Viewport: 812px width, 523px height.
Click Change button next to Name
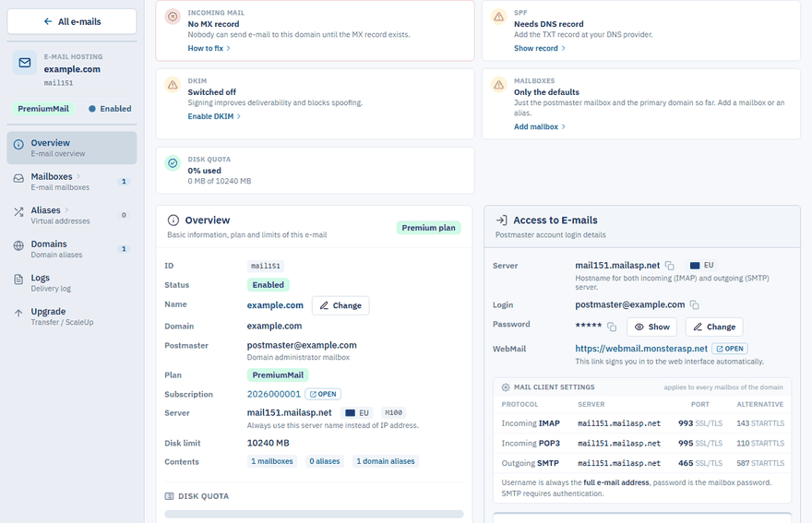click(x=340, y=305)
